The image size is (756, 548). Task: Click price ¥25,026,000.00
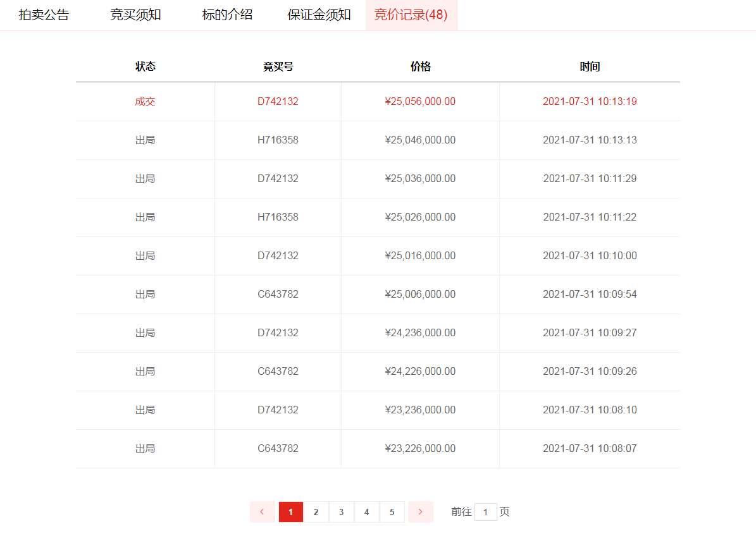point(421,217)
